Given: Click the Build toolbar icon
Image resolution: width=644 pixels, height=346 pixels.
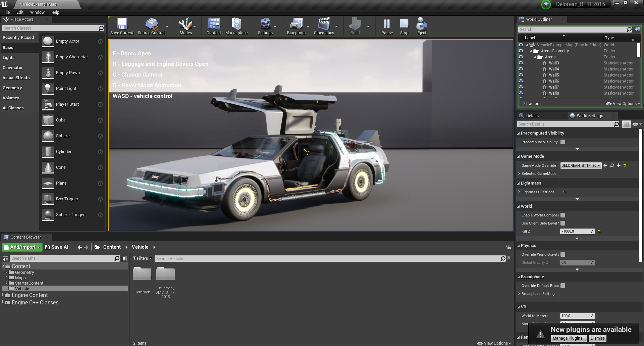Looking at the screenshot, I should click(355, 26).
